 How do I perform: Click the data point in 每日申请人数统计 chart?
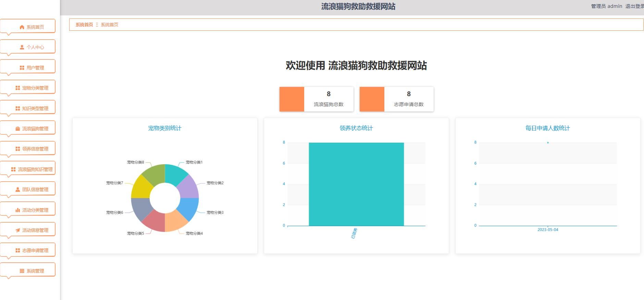coord(548,143)
